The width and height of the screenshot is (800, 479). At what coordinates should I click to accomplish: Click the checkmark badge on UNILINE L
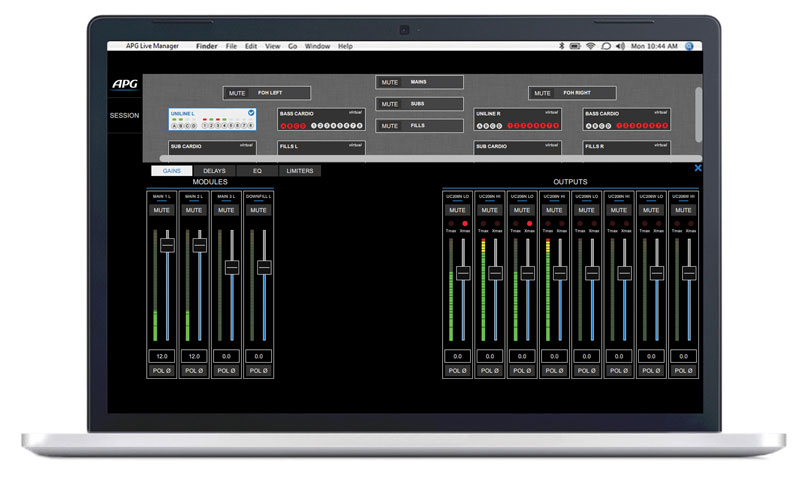[x=251, y=114]
